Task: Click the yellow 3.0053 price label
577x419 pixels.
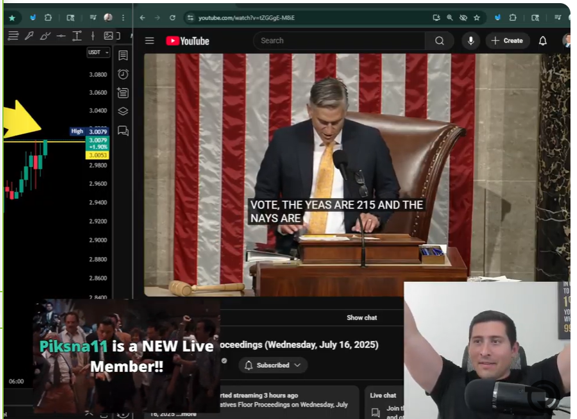Action: pos(98,155)
